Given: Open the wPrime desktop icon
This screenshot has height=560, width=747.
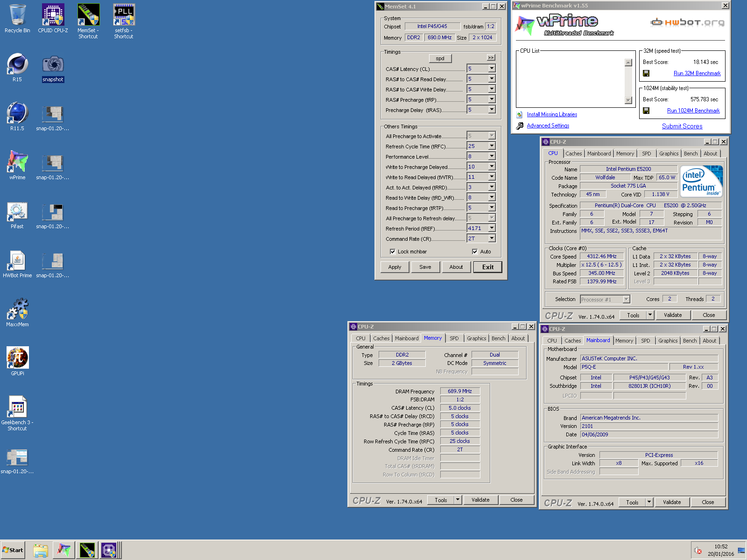Looking at the screenshot, I should tap(17, 166).
